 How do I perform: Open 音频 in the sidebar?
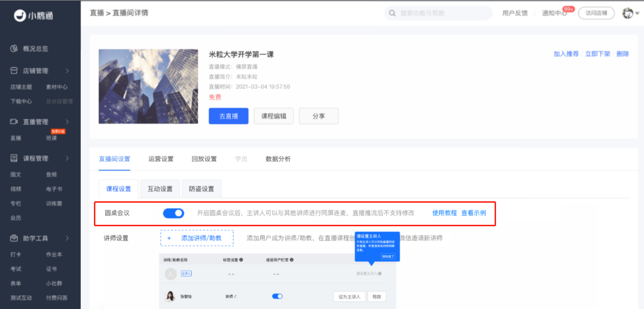pyautogui.click(x=51, y=174)
